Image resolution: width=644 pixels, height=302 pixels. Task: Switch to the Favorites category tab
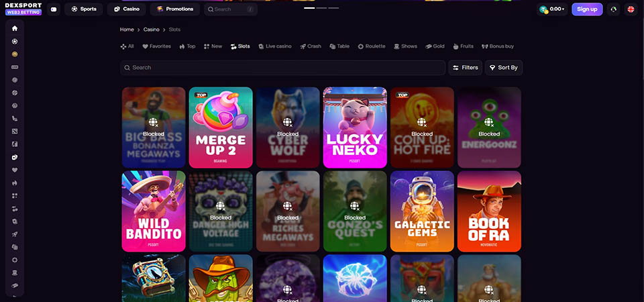156,46
